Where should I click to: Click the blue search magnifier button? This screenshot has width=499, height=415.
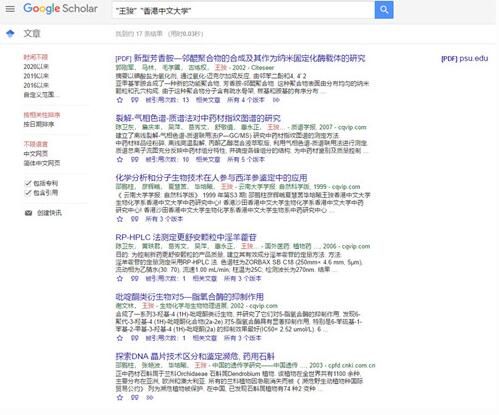(x=384, y=10)
